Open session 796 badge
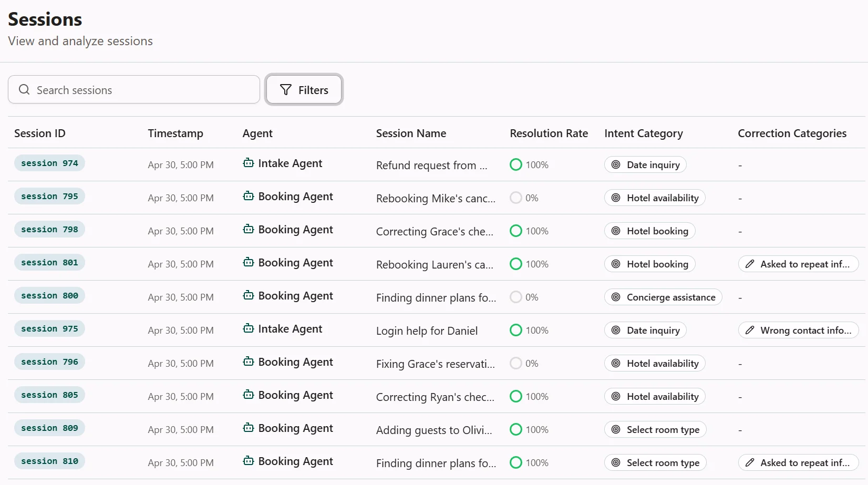 pos(49,362)
